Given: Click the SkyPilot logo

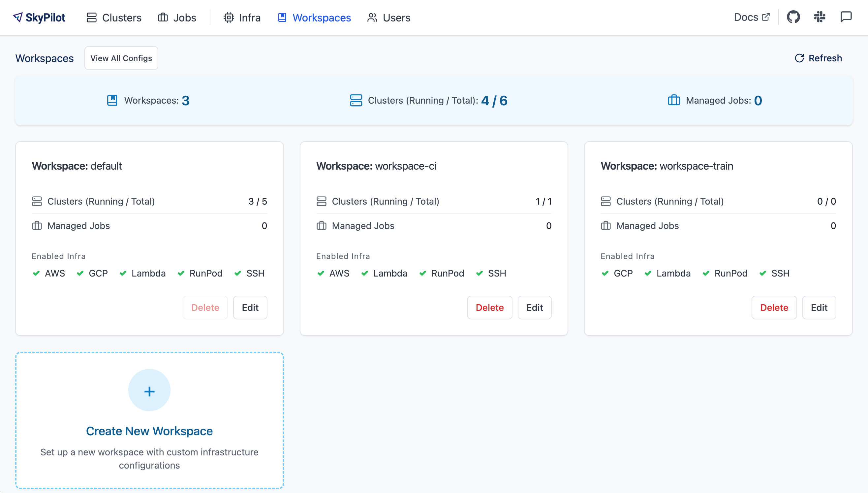Looking at the screenshot, I should point(39,17).
